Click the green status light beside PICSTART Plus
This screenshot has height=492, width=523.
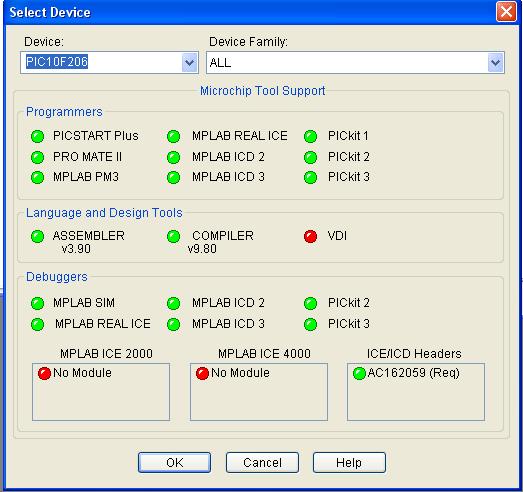37,136
